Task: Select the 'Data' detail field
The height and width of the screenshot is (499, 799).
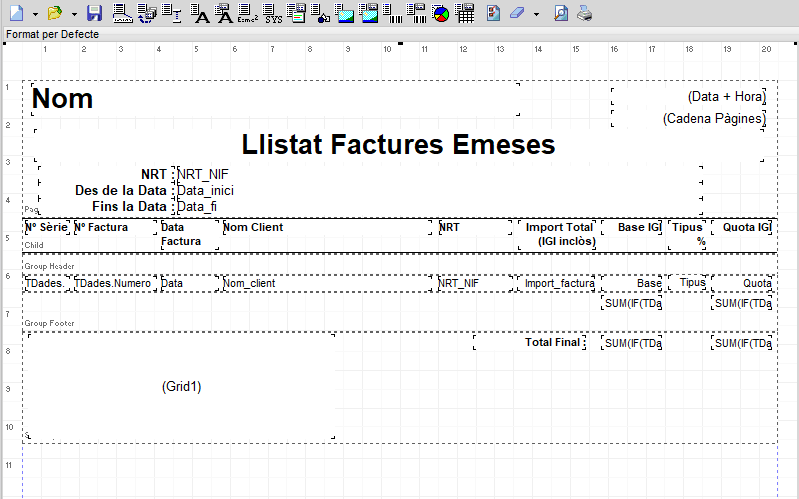Action: [x=190, y=283]
